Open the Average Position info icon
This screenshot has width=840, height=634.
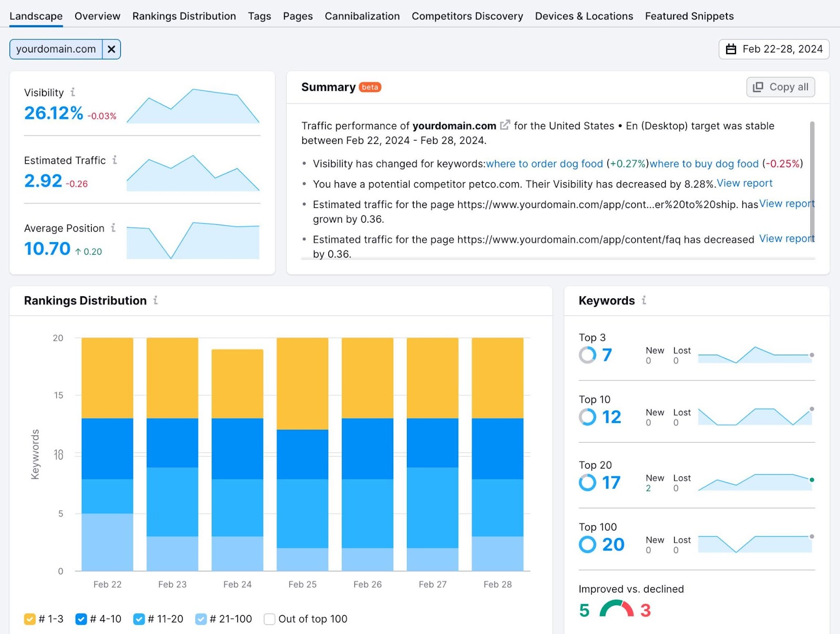(x=114, y=228)
